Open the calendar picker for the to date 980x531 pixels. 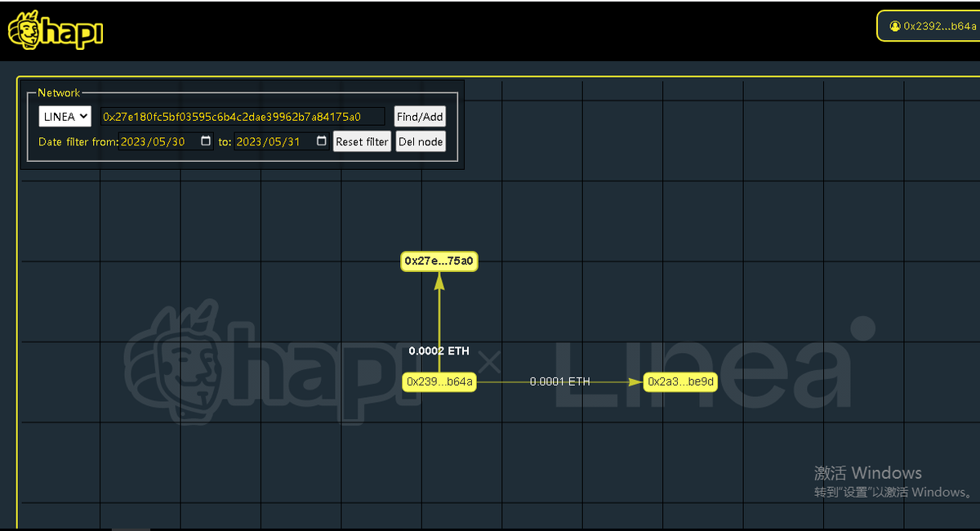pos(319,141)
